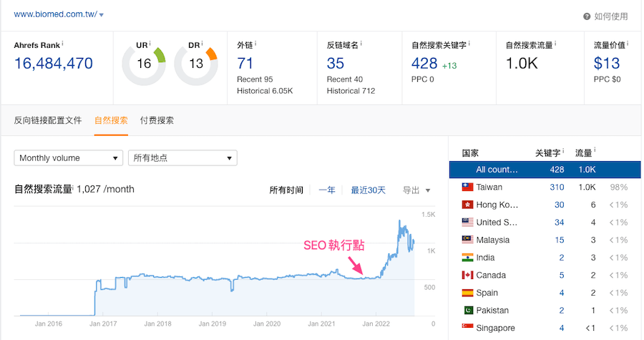Open the 导出 export dropdown
644x340 pixels.
(x=416, y=190)
